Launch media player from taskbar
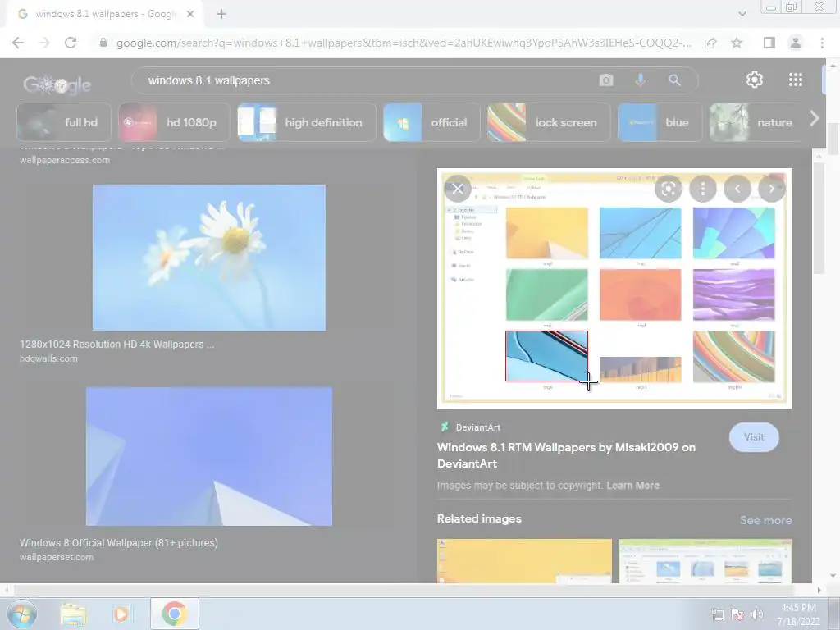This screenshot has width=840, height=630. click(121, 614)
